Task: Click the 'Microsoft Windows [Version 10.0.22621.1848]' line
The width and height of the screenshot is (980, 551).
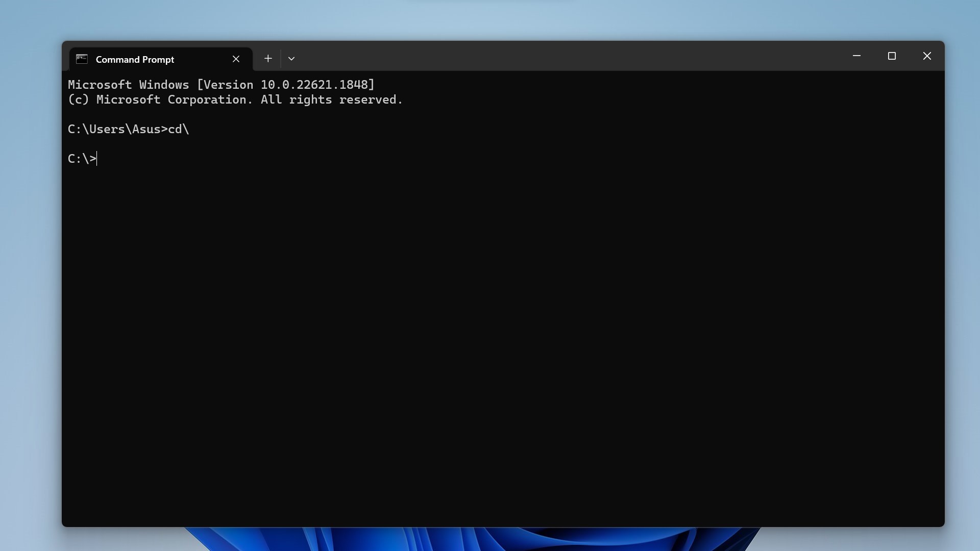Action: click(221, 85)
